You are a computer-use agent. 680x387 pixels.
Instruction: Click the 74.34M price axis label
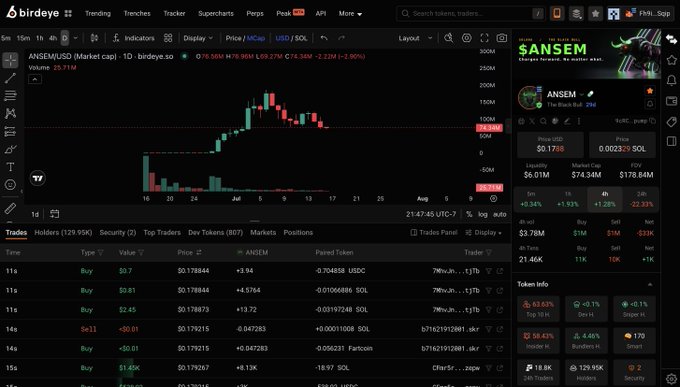pos(489,128)
